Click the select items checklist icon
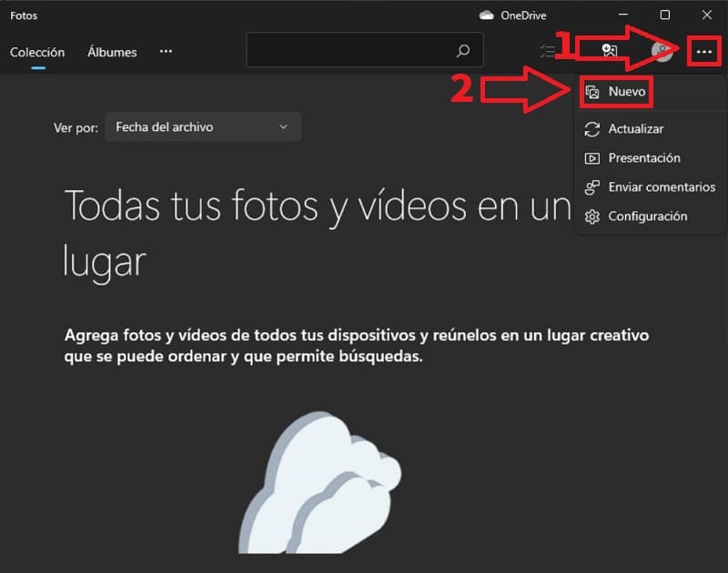 [548, 51]
